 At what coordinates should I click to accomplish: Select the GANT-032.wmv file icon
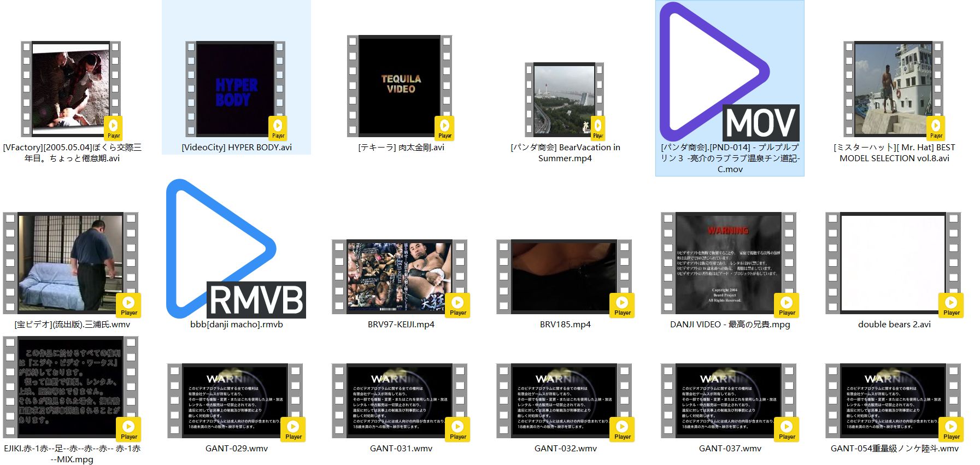click(x=564, y=401)
